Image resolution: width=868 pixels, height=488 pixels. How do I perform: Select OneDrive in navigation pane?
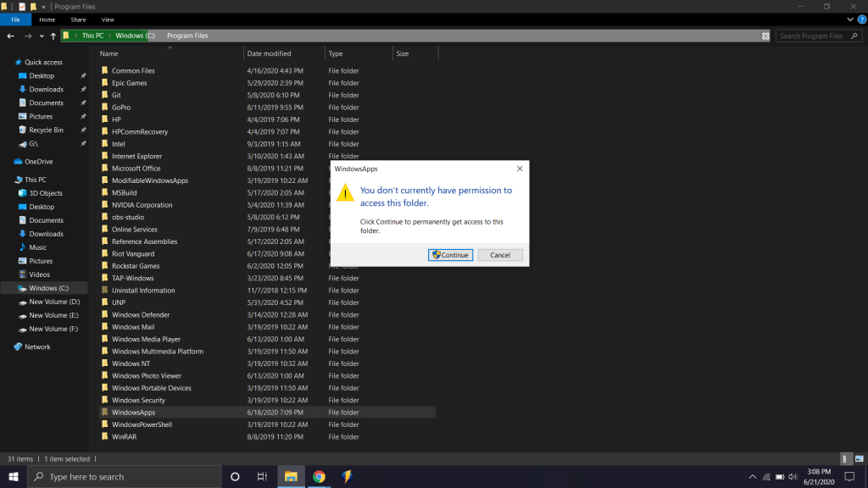pos(39,162)
